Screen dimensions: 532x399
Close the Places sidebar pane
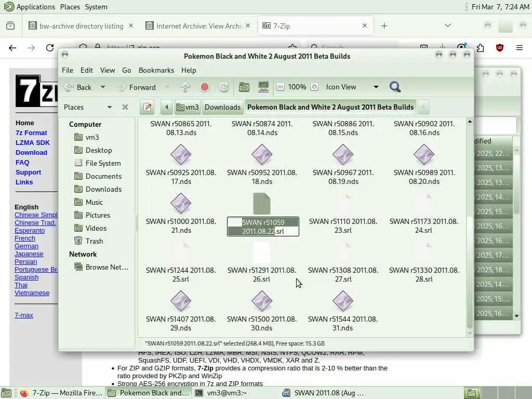pyautogui.click(x=125, y=107)
